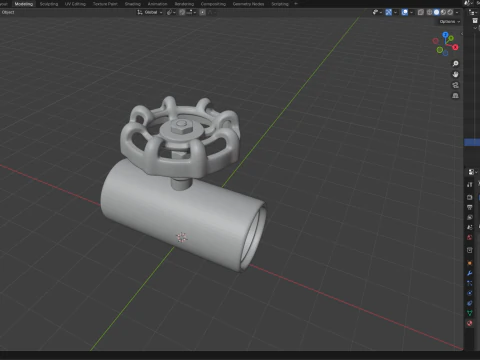480x360 pixels.
Task: Select solid viewport shading
Action: tap(436, 12)
